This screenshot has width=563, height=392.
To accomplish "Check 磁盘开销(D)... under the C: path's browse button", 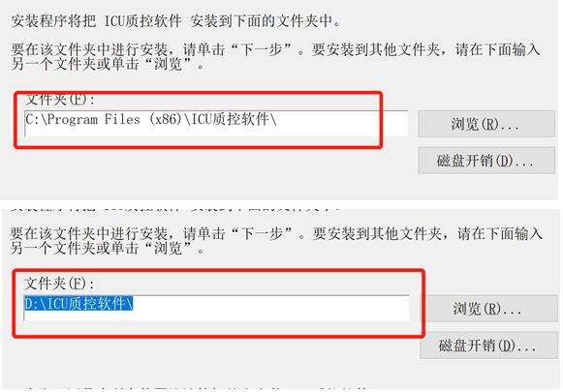I will [x=486, y=161].
